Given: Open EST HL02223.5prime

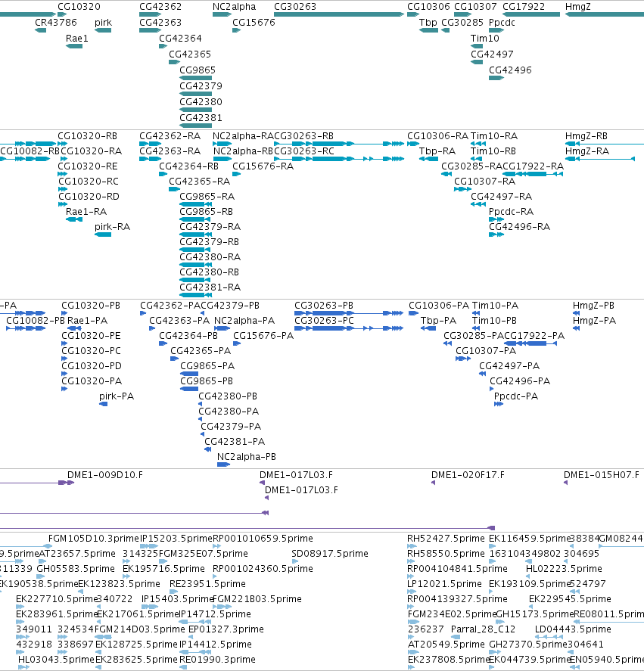Looking at the screenshot, I should point(564,568).
